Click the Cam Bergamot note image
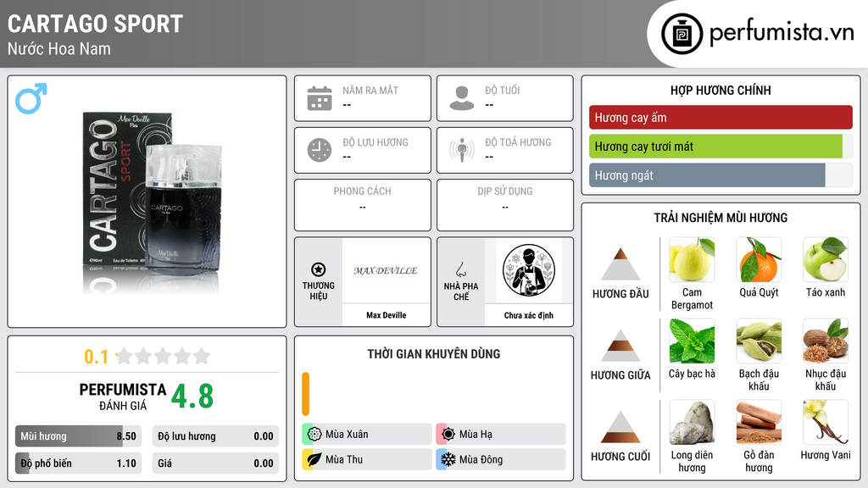 (x=692, y=259)
